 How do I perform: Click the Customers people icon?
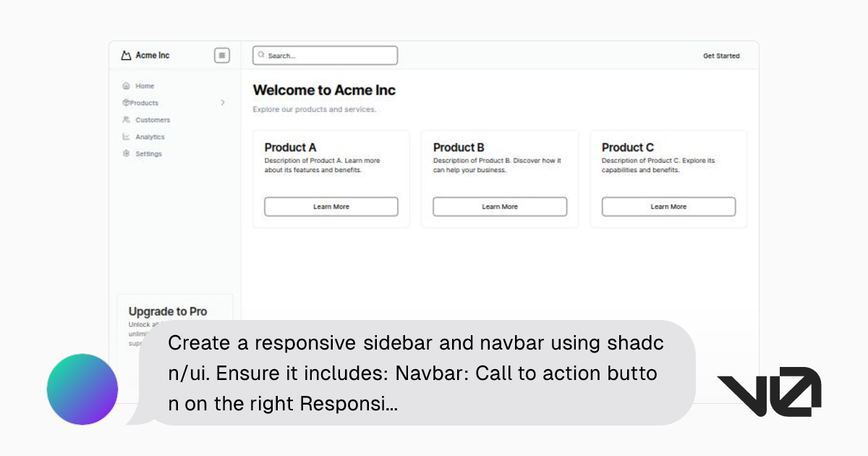pyautogui.click(x=127, y=119)
